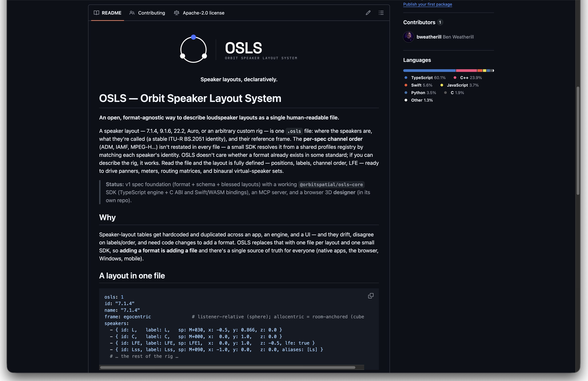Click the code comment the rest of the rig
Image resolution: width=588 pixels, height=381 pixels.
[144, 356]
